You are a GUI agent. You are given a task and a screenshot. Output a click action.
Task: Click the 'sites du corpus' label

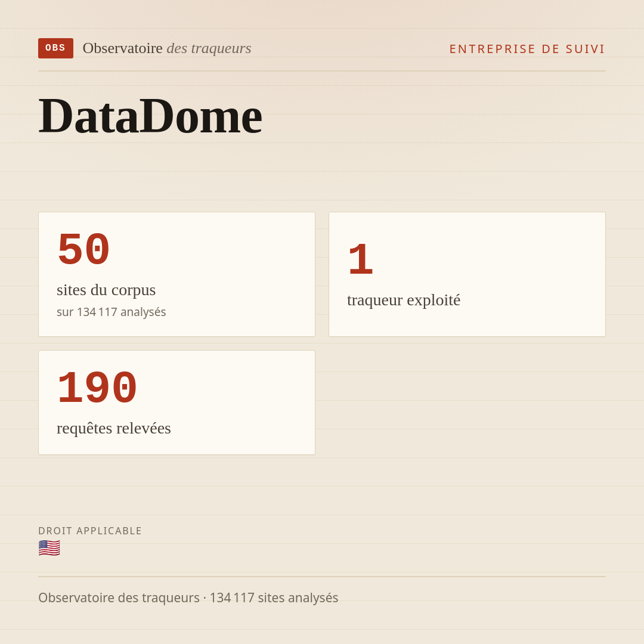click(106, 290)
